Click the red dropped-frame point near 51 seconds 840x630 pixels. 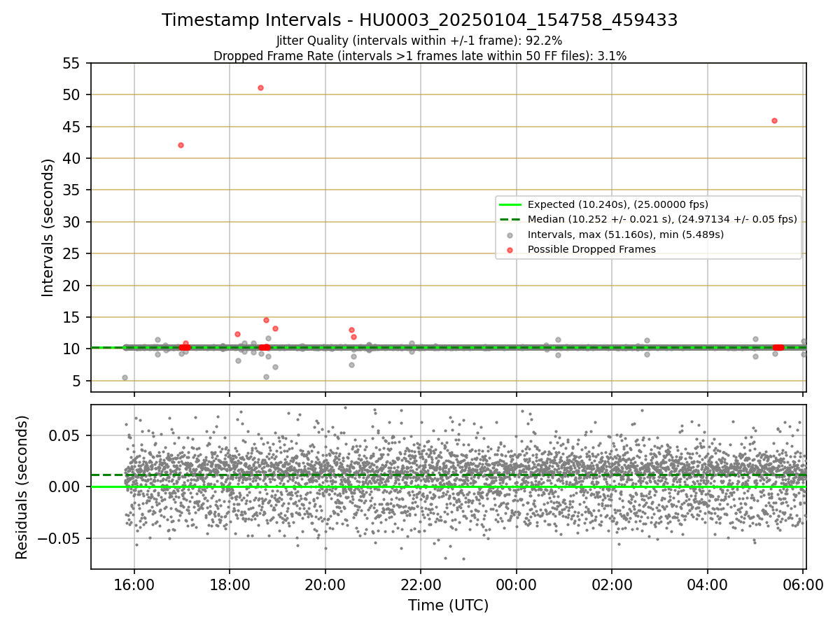260,87
